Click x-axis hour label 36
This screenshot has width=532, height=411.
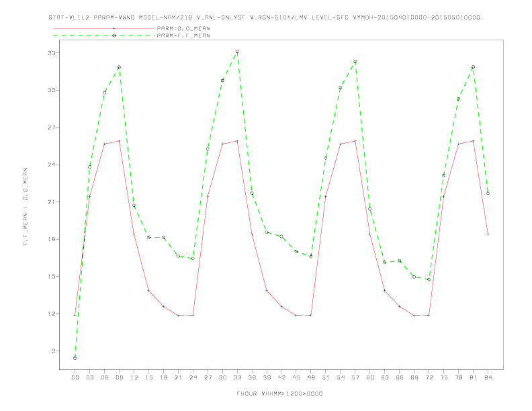(252, 377)
